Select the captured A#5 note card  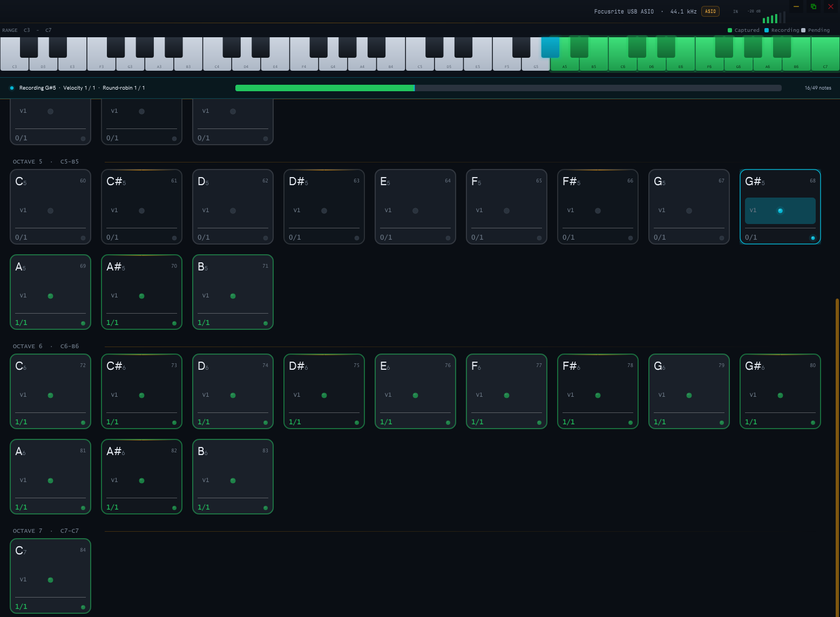pos(141,292)
